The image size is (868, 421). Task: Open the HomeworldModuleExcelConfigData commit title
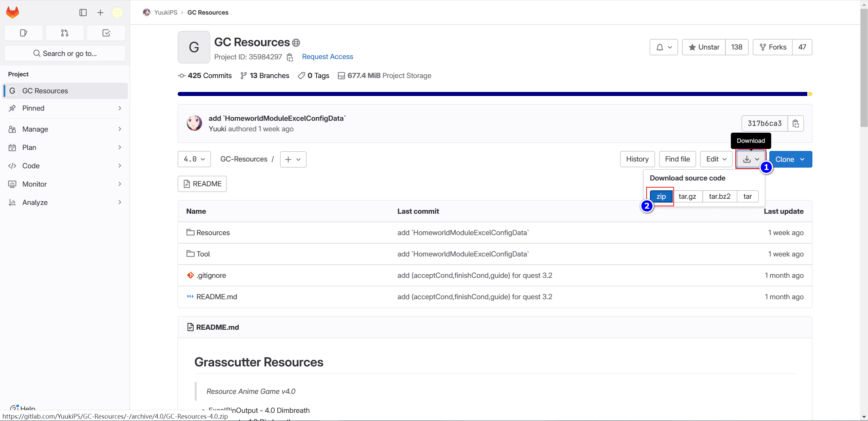point(277,118)
